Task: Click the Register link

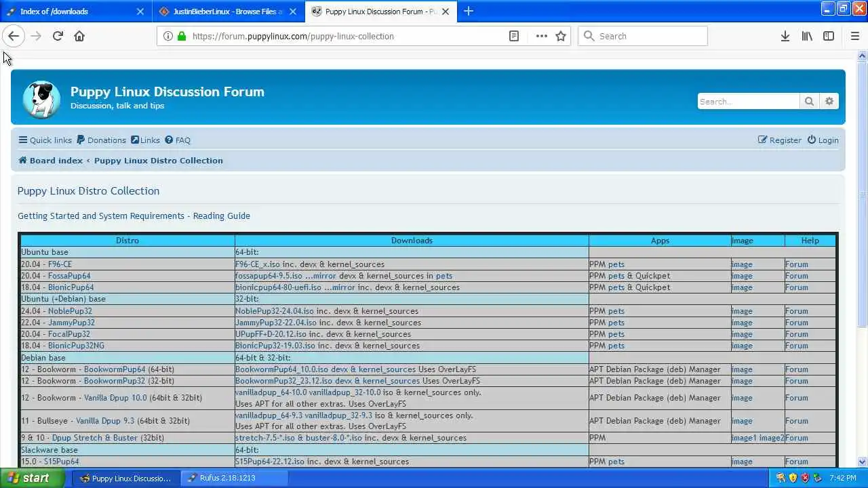Action: point(780,140)
